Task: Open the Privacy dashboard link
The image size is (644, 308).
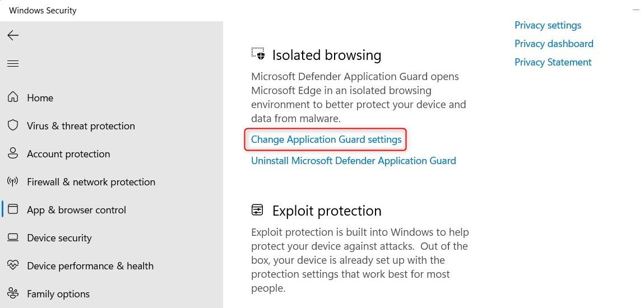Action: [554, 44]
